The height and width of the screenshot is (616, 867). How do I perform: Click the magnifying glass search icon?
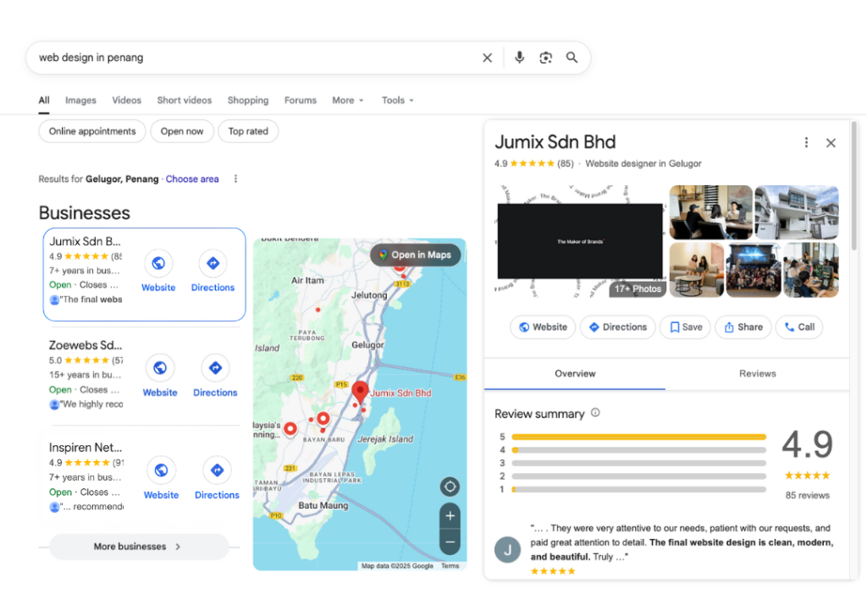[572, 58]
